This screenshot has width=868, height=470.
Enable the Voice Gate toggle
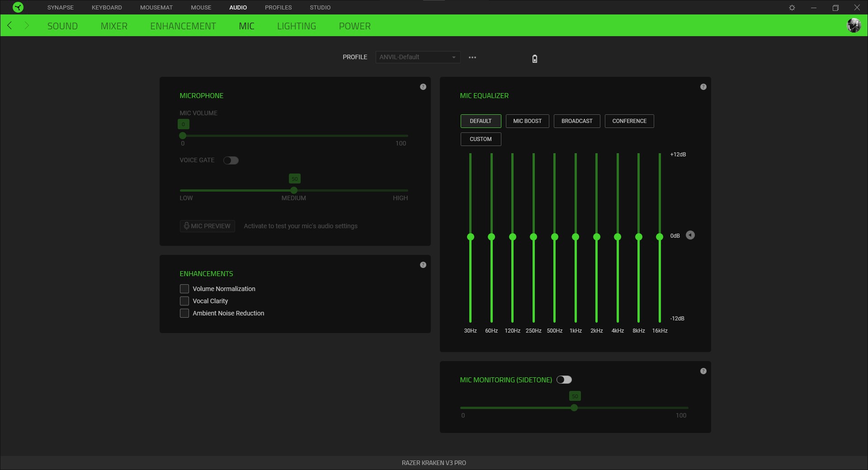click(x=231, y=160)
